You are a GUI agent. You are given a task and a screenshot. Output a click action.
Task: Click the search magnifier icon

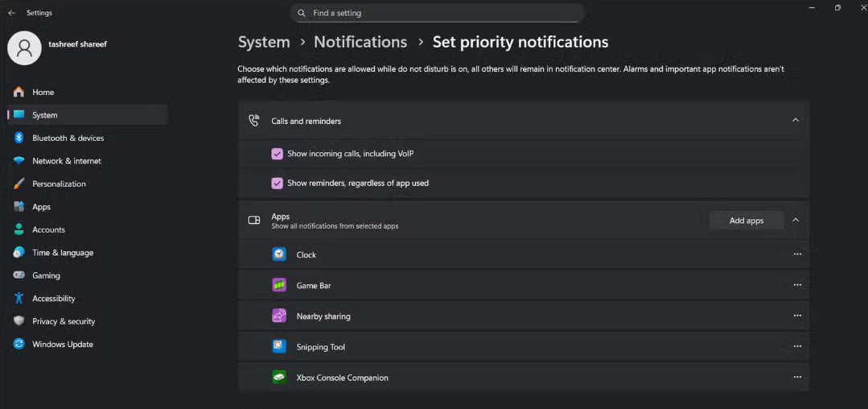pos(302,13)
